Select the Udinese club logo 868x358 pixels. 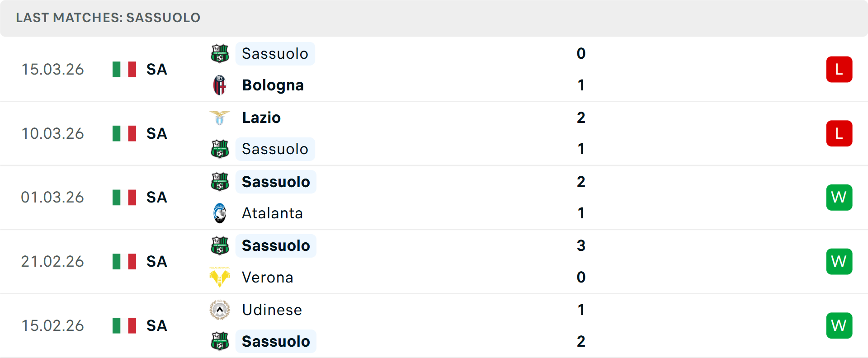pos(220,310)
